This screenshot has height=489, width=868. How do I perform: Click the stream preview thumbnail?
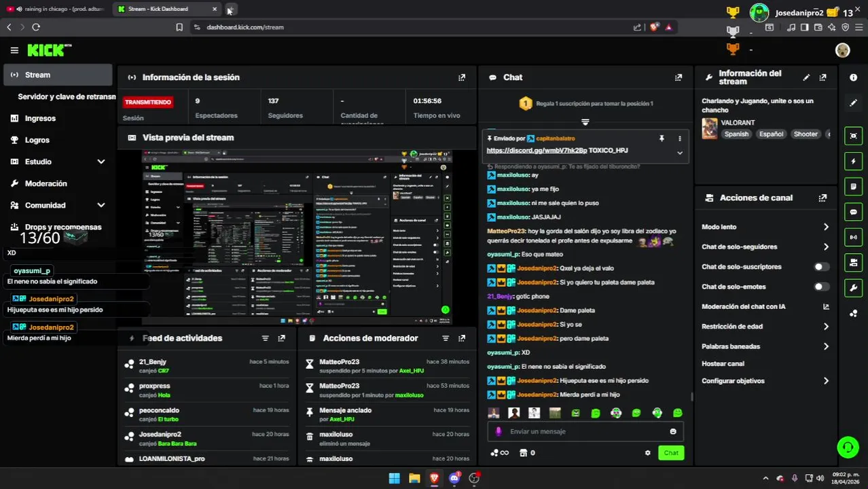click(x=297, y=238)
